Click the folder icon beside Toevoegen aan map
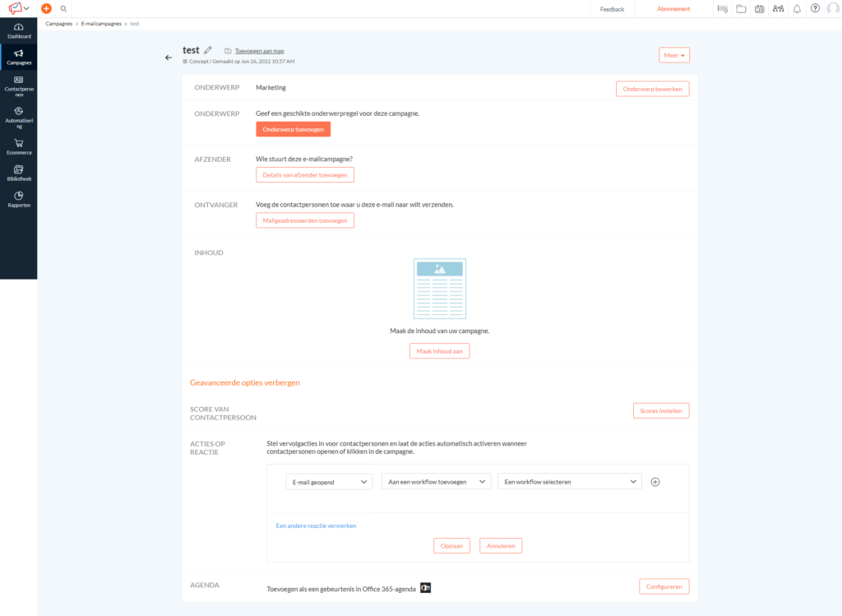The image size is (842, 616). tap(228, 51)
